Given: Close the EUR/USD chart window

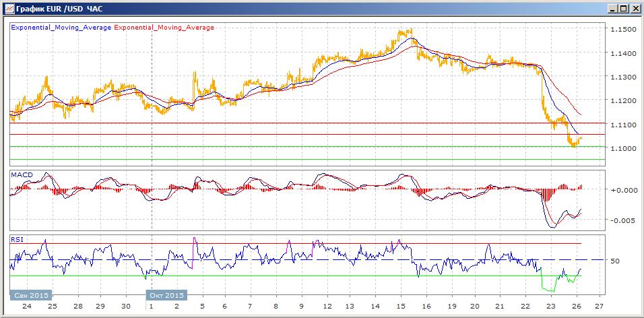Looking at the screenshot, I should (x=635, y=9).
